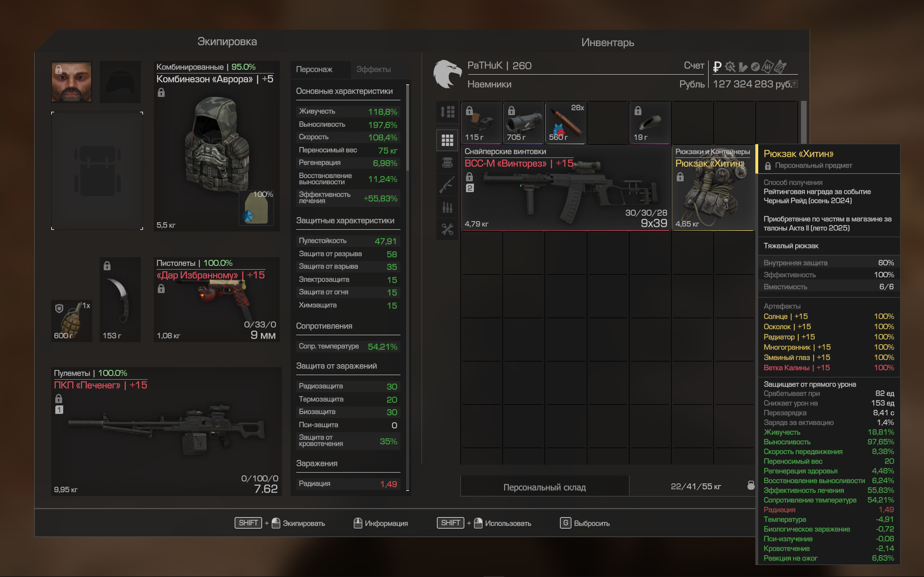The height and width of the screenshot is (577, 924).
Task: Select the ammo ticket currency icon
Action: point(767,67)
